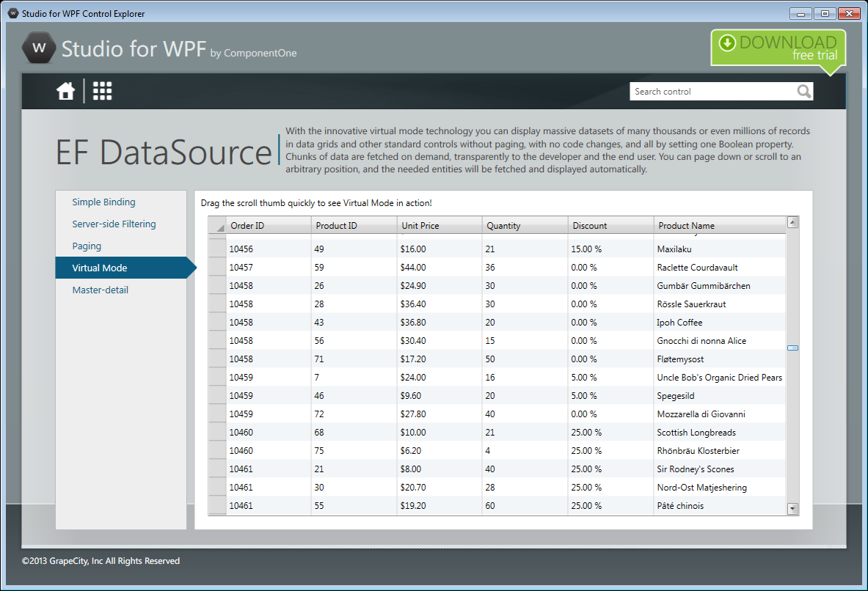868x591 pixels.
Task: Click the GrapeCity copyright footer text
Action: tap(101, 560)
